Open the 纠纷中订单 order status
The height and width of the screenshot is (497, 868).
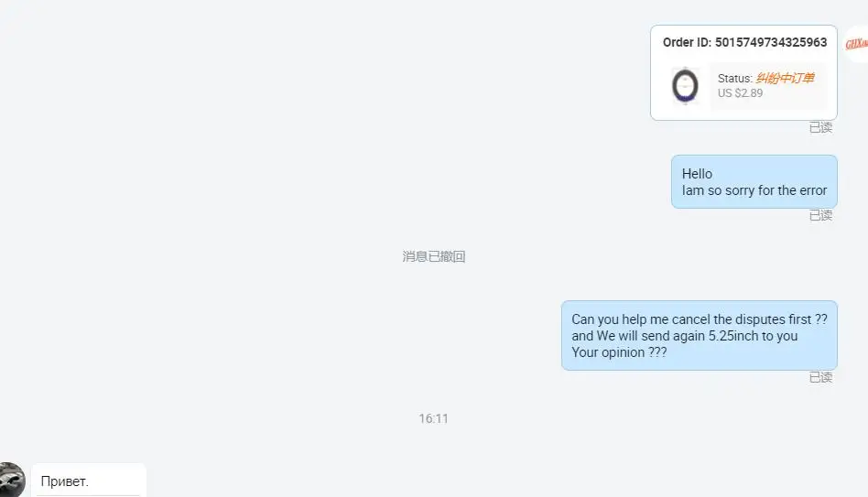pyautogui.click(x=785, y=78)
